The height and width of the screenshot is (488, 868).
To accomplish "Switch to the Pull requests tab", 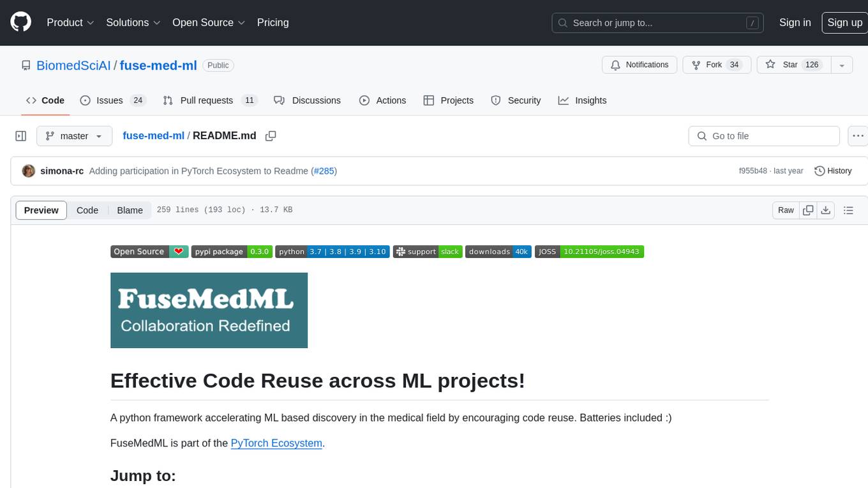I will pos(210,100).
